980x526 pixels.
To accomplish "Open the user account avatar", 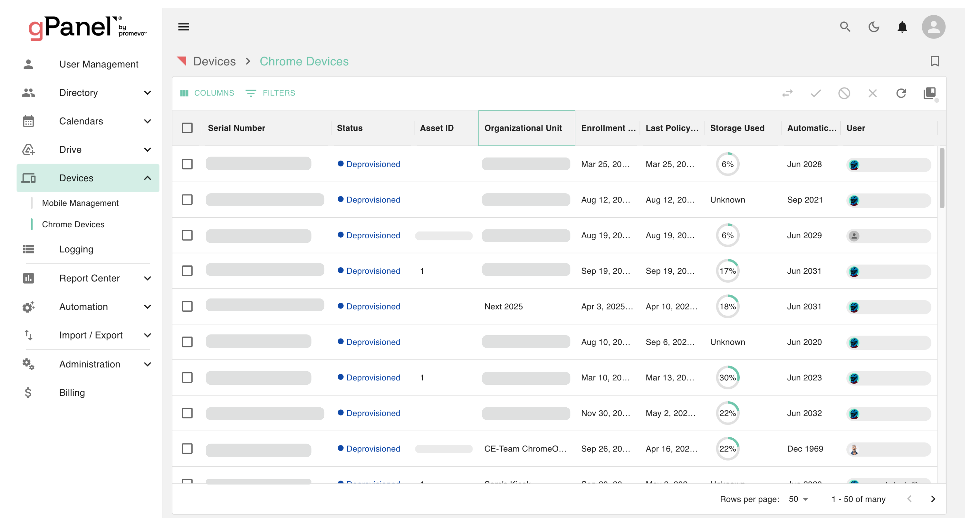I will coord(933,27).
